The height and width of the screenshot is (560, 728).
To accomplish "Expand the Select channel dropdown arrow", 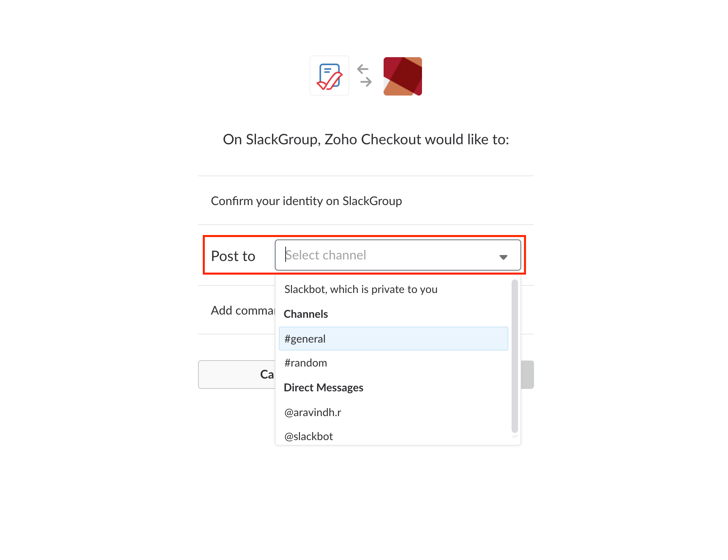I will (x=503, y=257).
